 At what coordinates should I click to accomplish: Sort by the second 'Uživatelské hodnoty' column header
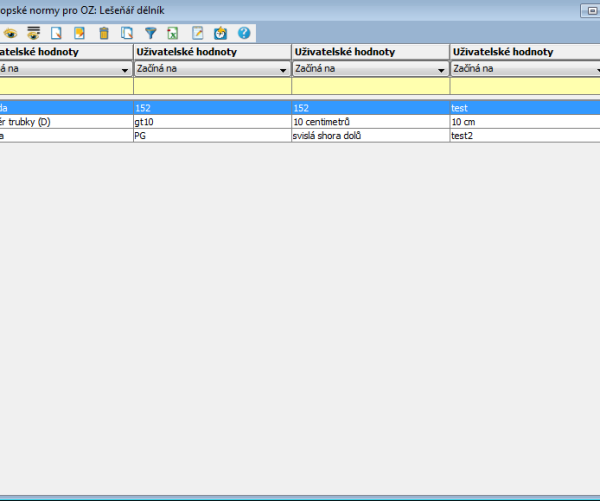211,51
